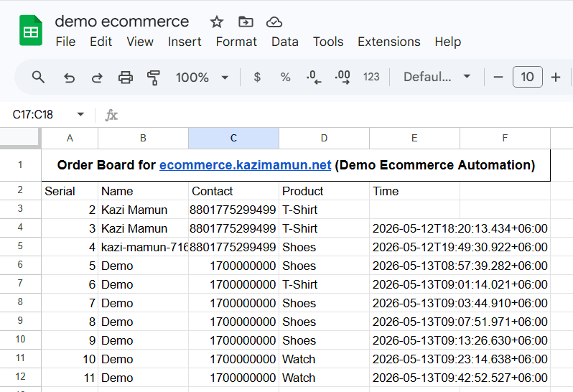Open more number formats 123
The width and height of the screenshot is (573, 392).
pos(371,77)
